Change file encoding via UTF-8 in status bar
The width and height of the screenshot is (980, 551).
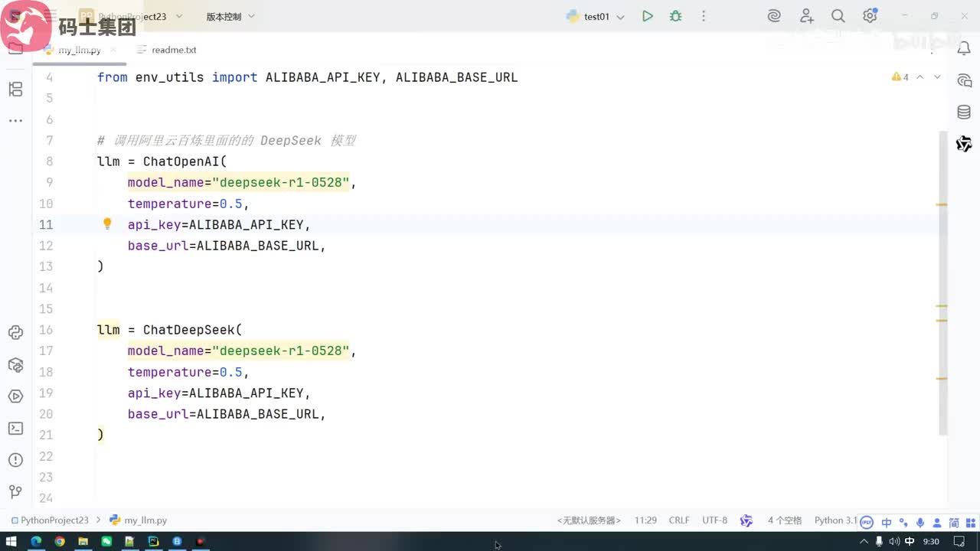[x=714, y=520]
